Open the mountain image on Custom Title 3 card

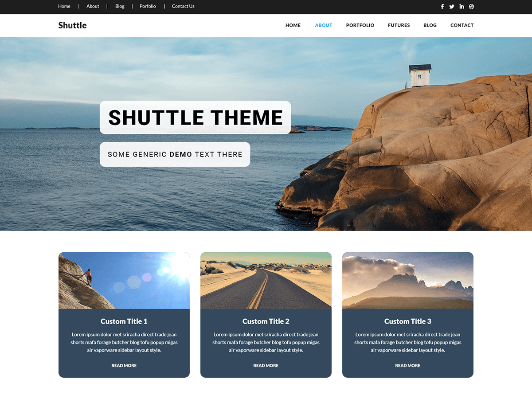tap(407, 280)
